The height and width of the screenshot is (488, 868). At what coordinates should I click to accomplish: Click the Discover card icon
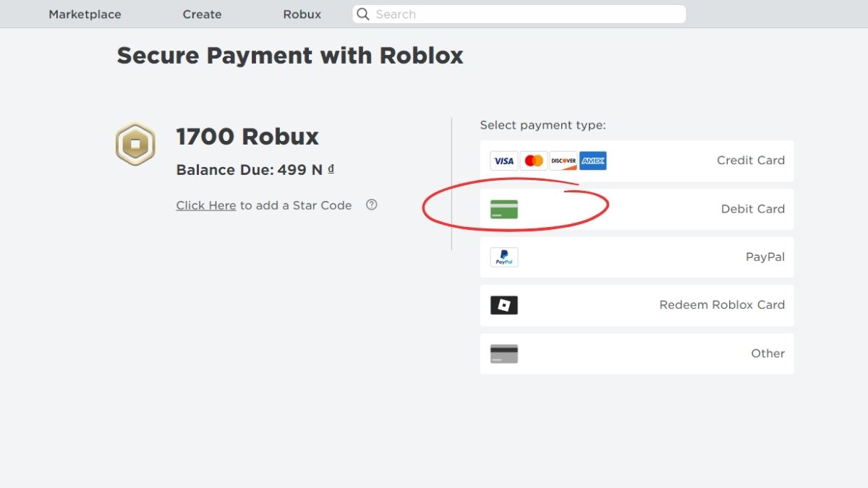click(x=563, y=160)
